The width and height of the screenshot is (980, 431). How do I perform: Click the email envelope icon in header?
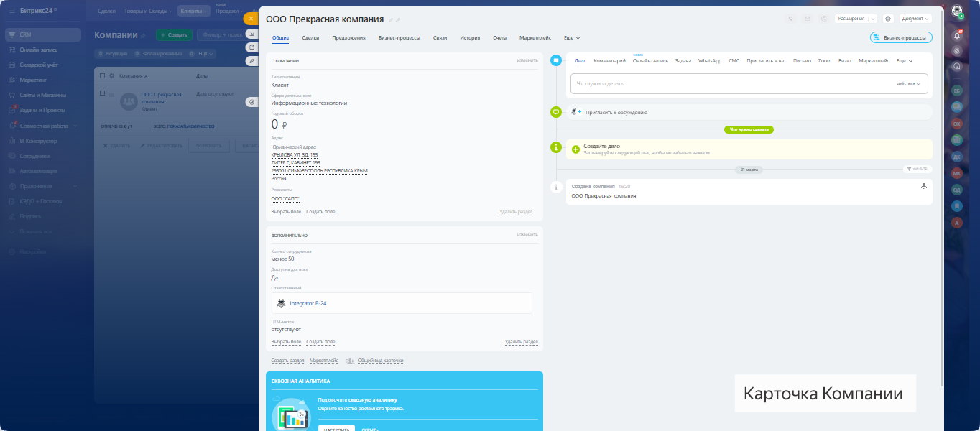tap(808, 19)
